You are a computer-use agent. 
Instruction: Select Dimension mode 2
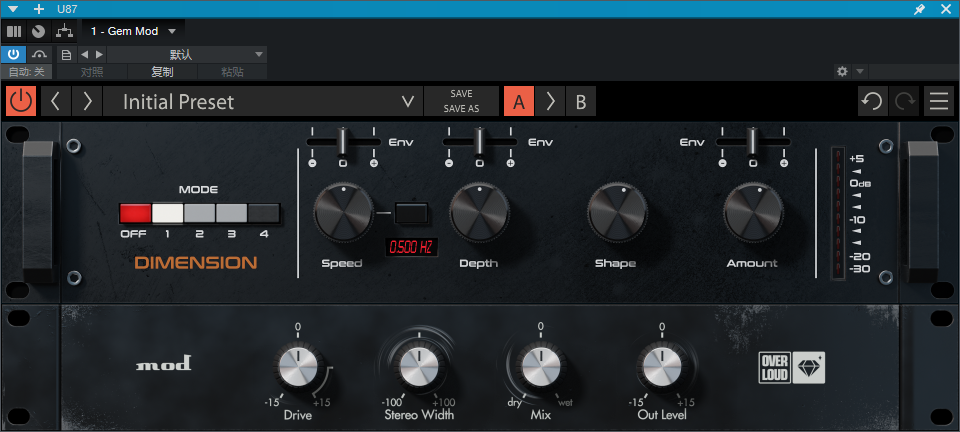point(200,213)
